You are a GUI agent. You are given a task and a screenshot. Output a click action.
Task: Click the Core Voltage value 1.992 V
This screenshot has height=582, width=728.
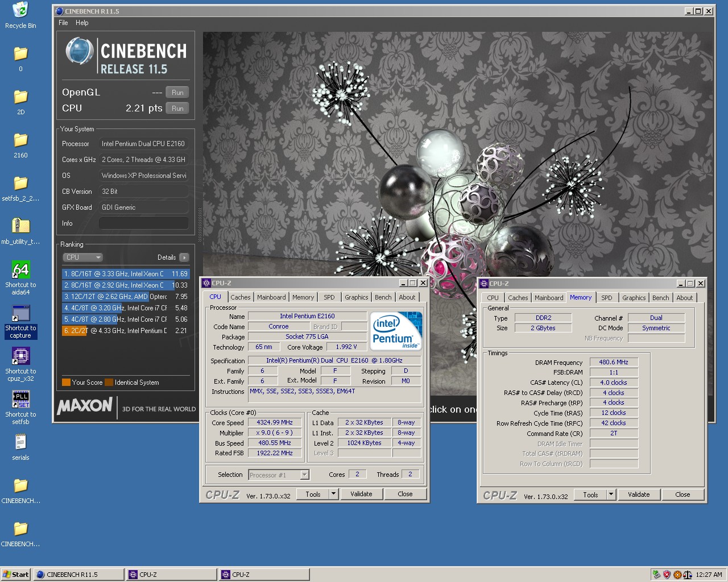pos(346,347)
